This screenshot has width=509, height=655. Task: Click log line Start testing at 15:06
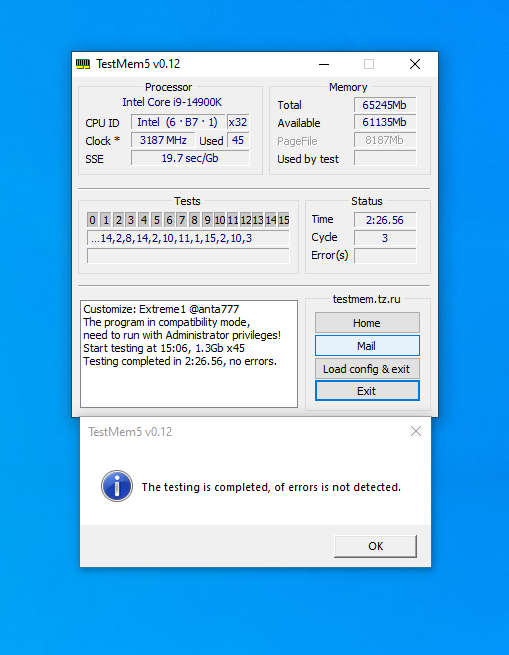(x=164, y=348)
